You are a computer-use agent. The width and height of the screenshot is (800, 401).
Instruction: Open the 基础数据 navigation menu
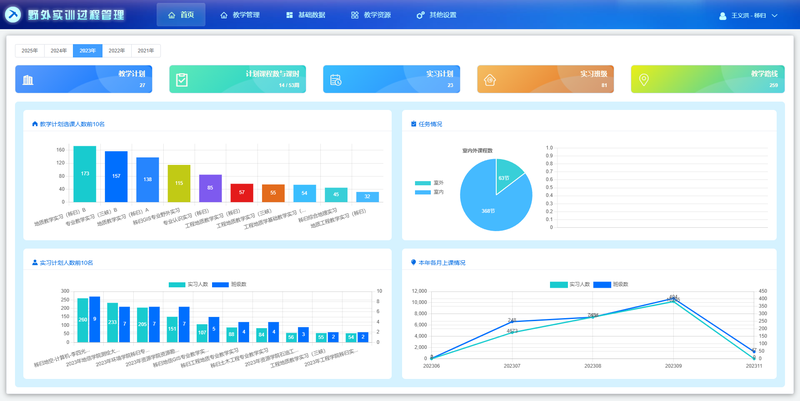pos(306,15)
